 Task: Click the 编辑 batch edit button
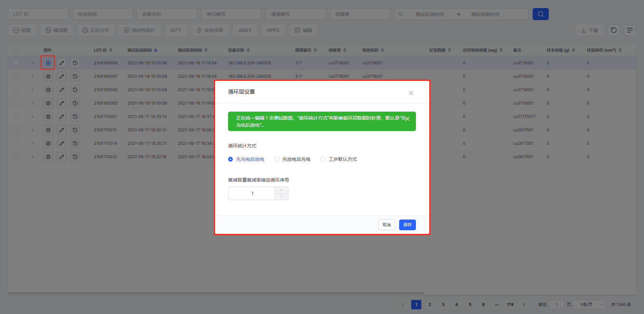point(304,30)
